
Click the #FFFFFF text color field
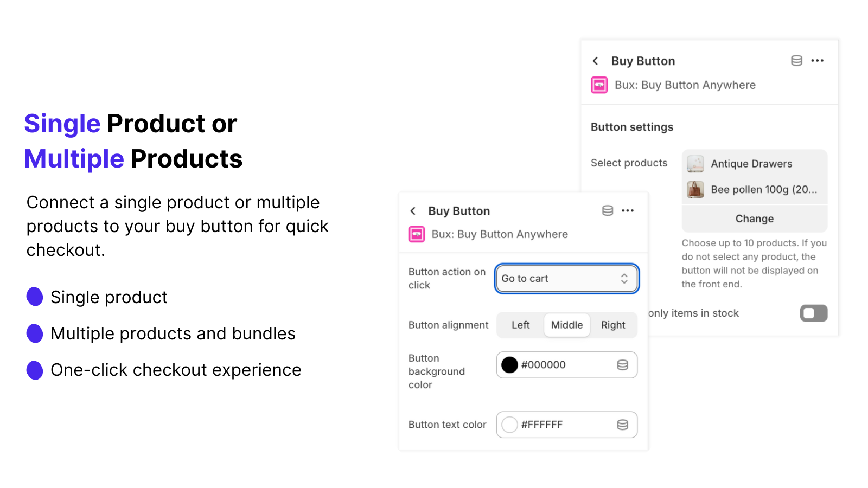[x=567, y=425]
